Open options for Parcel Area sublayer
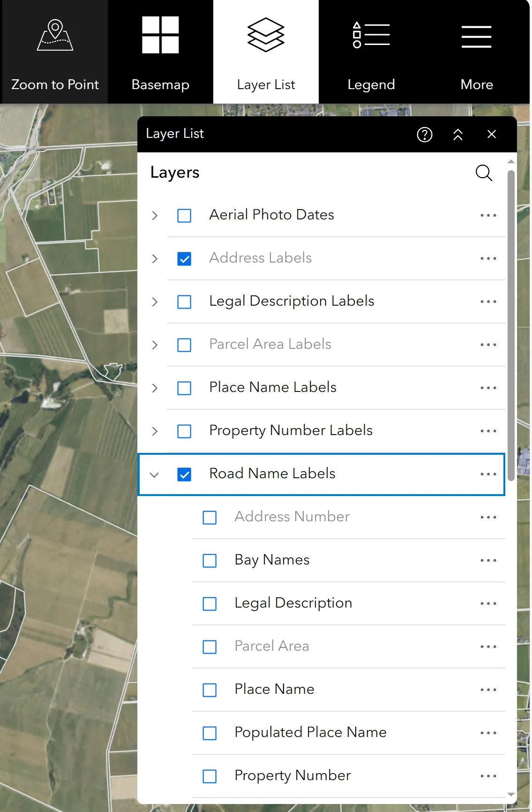This screenshot has height=812, width=532. [x=488, y=647]
